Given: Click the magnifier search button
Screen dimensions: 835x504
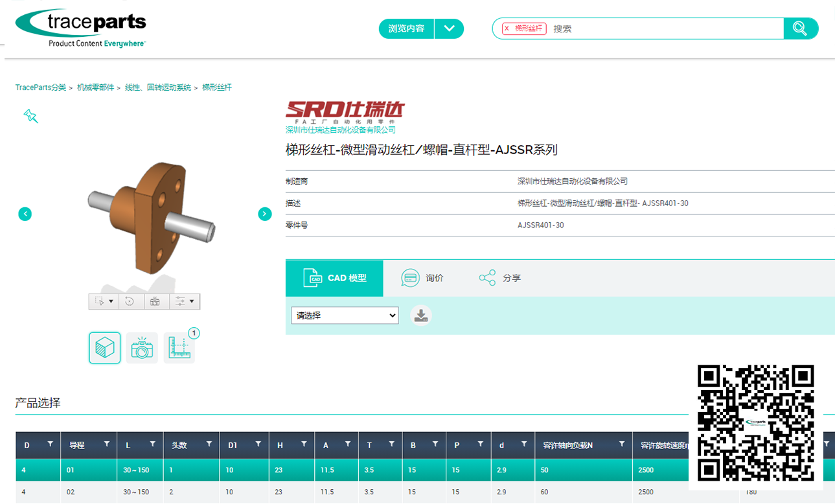Looking at the screenshot, I should click(801, 29).
